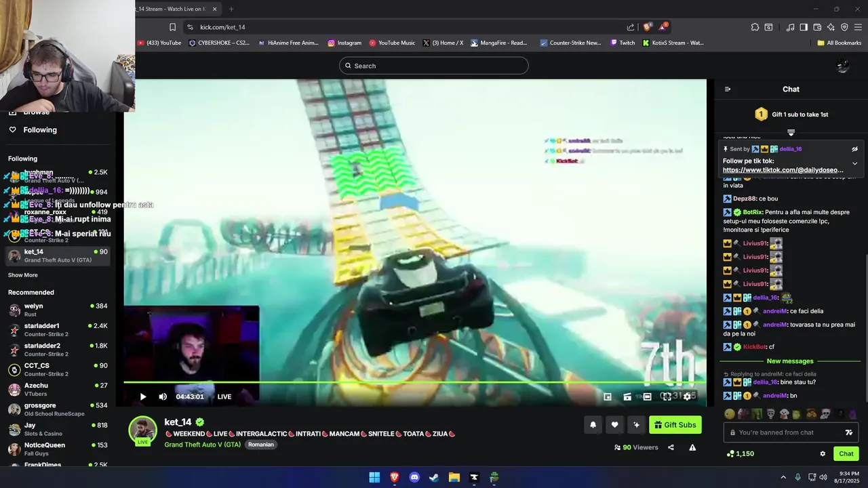Click the Romanian language tag

[x=261, y=445]
